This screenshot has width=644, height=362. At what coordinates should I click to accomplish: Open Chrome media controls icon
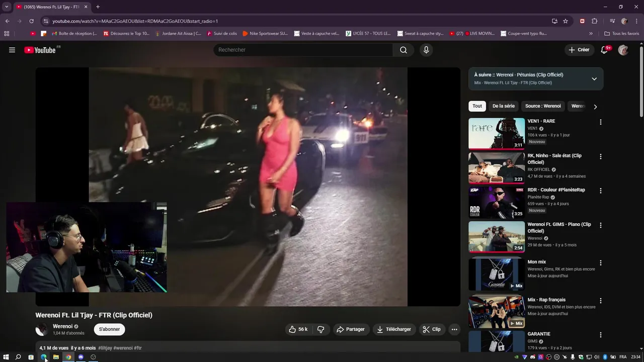pyautogui.click(x=612, y=21)
